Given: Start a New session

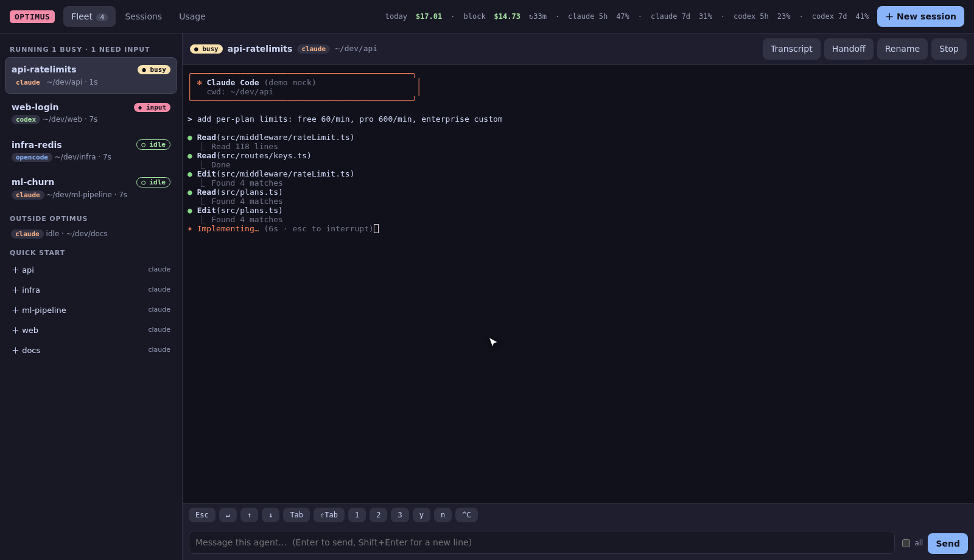Looking at the screenshot, I should point(920,16).
